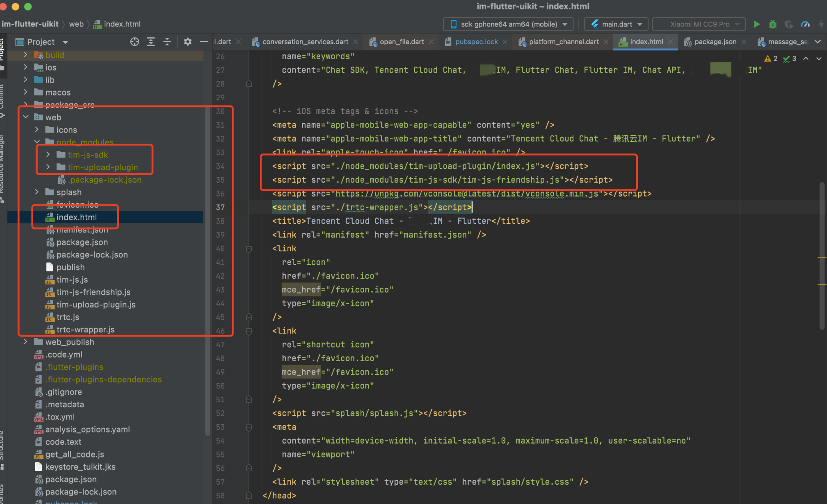Screen dimensions: 827x504
Task: Toggle code fold marker at line 40
Action: pyautogui.click(x=249, y=249)
